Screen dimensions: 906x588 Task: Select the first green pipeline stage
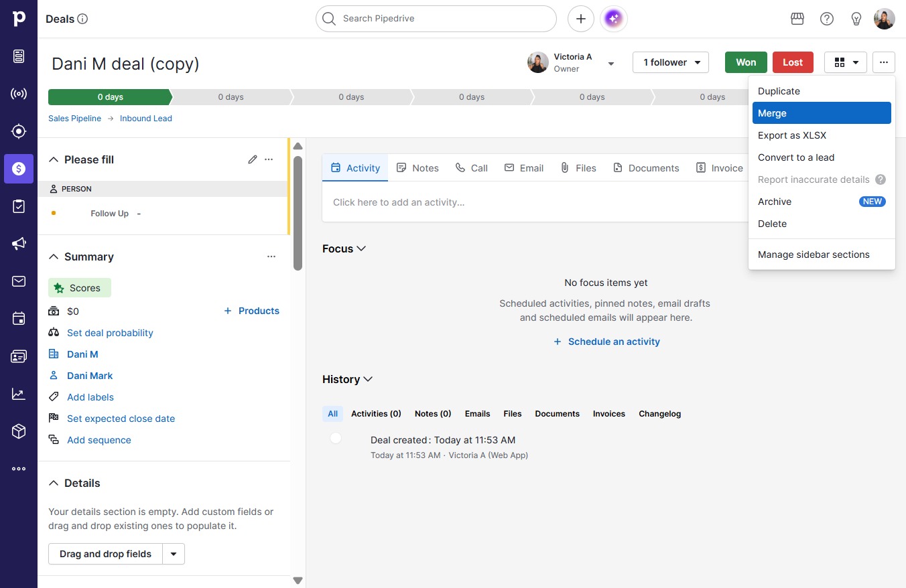click(x=110, y=97)
